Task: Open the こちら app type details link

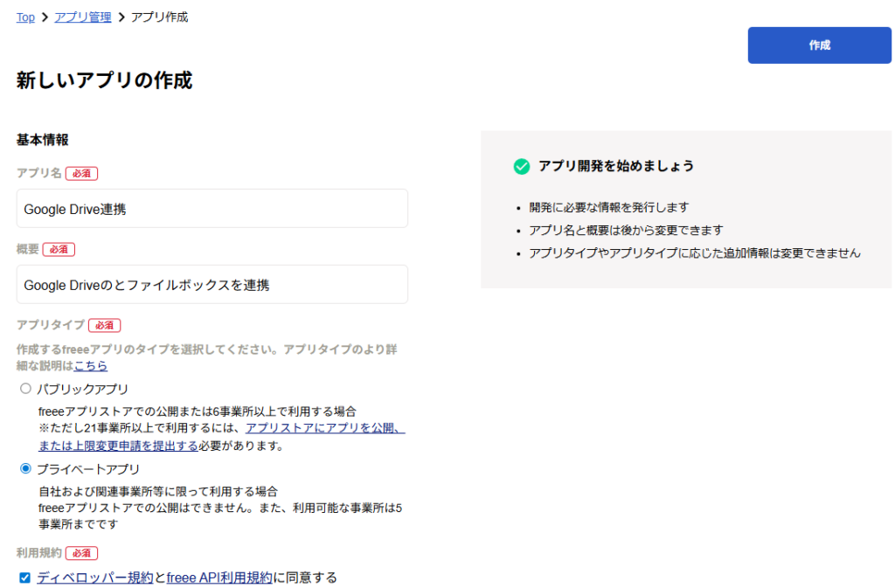Action: 91,366
